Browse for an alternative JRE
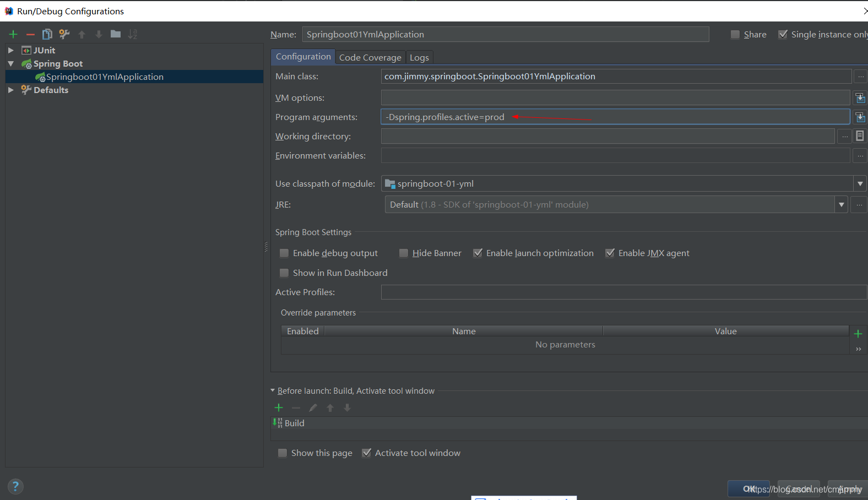868x500 pixels. pyautogui.click(x=860, y=205)
